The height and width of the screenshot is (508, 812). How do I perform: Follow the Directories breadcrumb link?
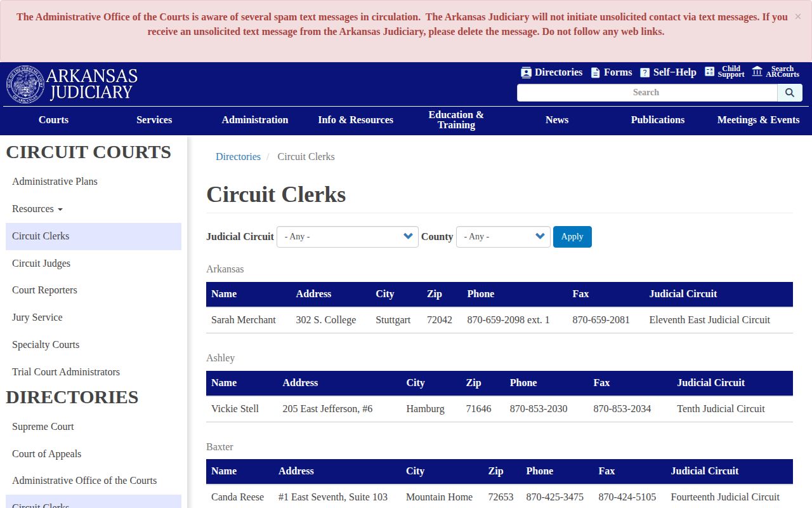click(x=238, y=157)
